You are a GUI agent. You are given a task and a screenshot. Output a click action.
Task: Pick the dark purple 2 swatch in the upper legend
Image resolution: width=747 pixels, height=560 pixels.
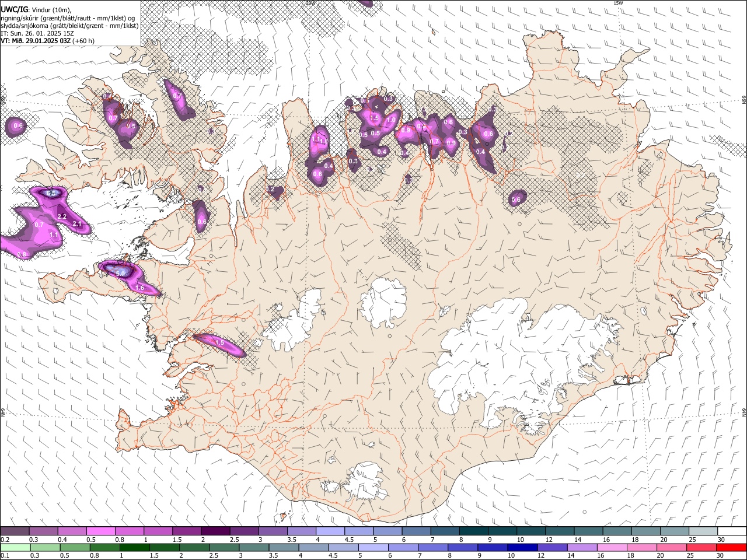(x=215, y=531)
